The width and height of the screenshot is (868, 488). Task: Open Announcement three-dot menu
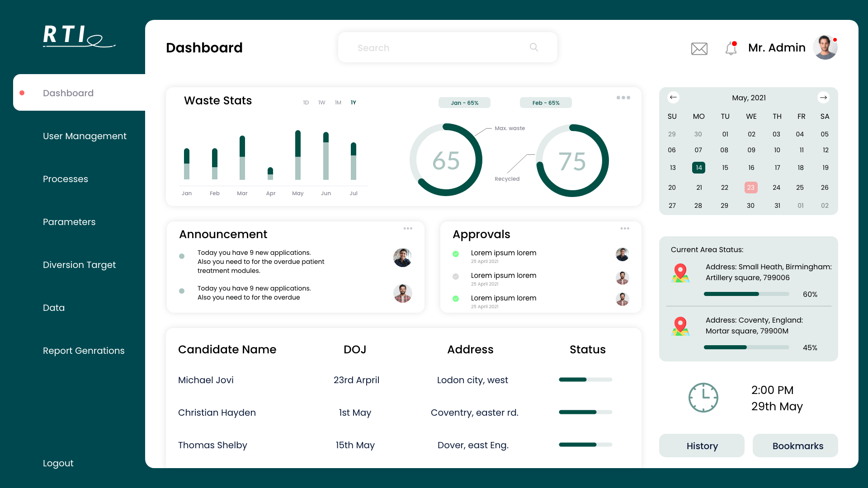pyautogui.click(x=408, y=228)
